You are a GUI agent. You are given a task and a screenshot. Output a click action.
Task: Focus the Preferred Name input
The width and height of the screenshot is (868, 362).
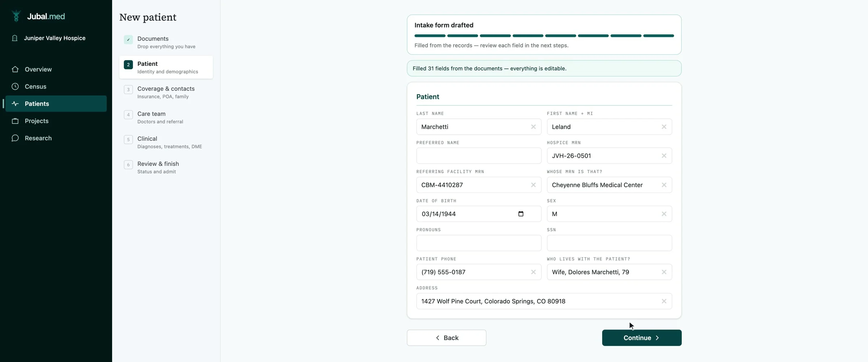pyautogui.click(x=478, y=156)
